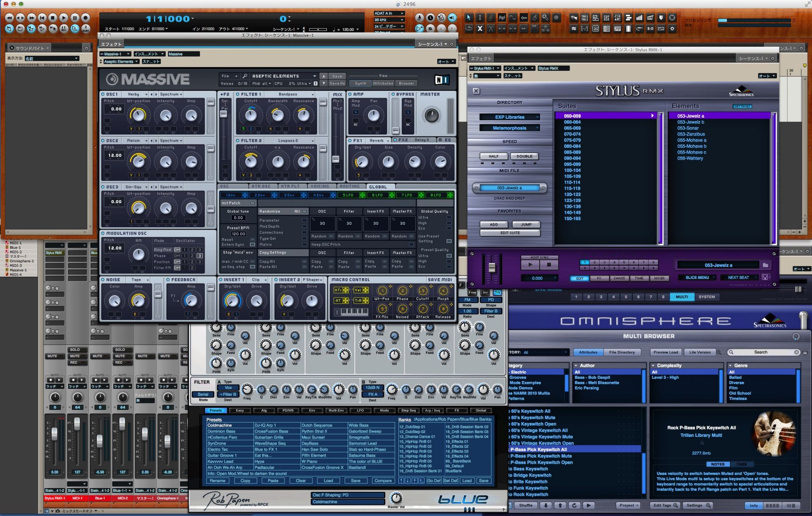Open FX1 Reverb type dropdown
Screen dimensions: 812x516
click(x=379, y=141)
